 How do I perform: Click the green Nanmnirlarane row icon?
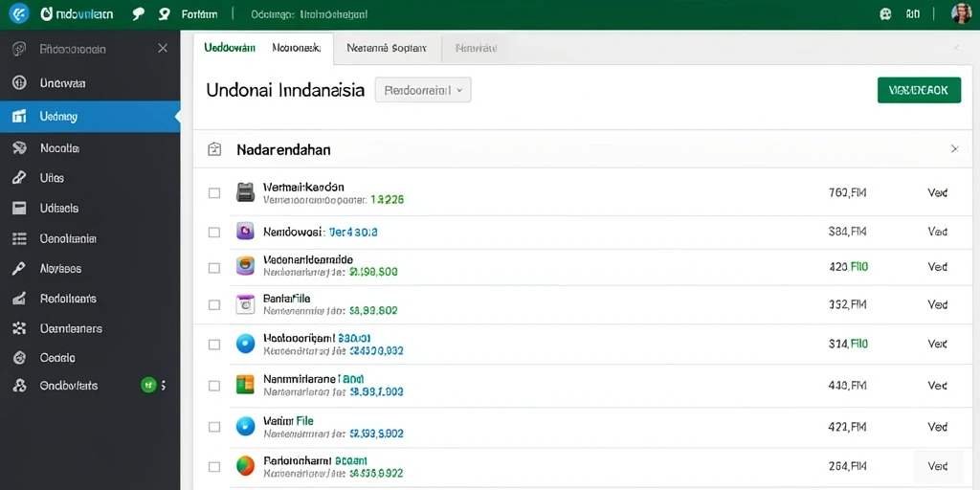[x=246, y=385]
